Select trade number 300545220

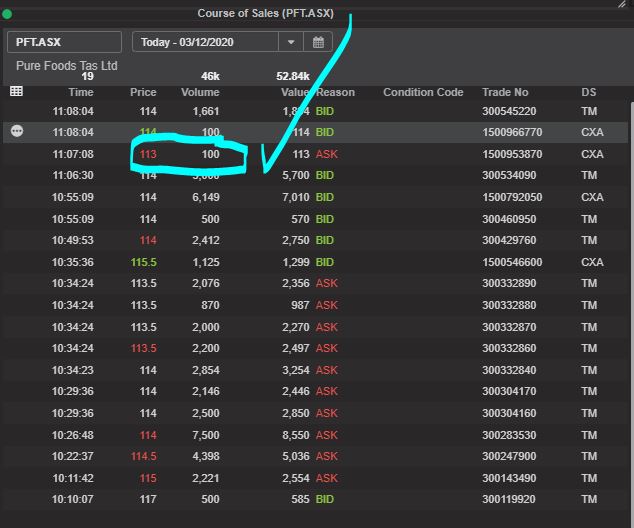click(x=509, y=111)
